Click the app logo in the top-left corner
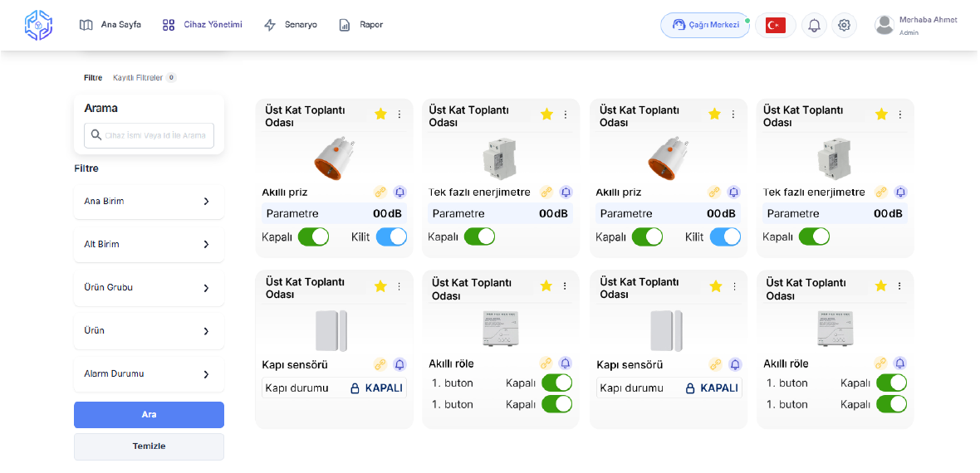The image size is (980, 473). coord(38,25)
